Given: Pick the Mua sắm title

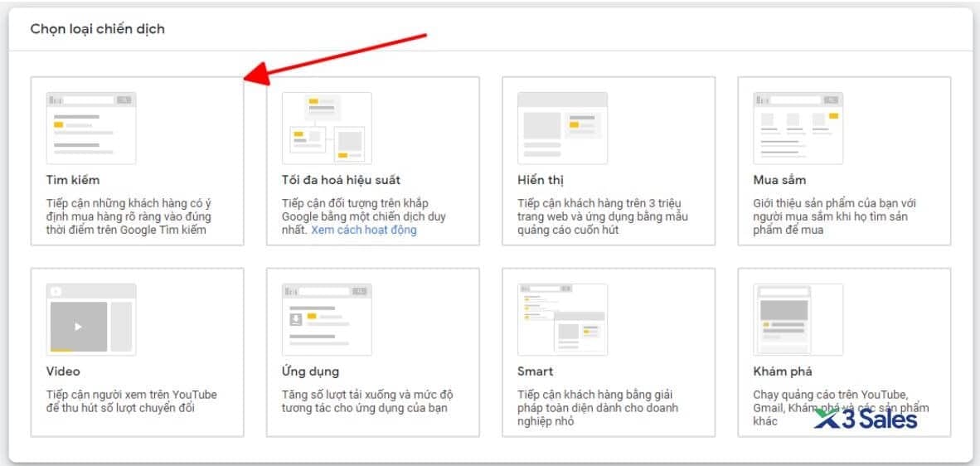Looking at the screenshot, I should point(779,180).
